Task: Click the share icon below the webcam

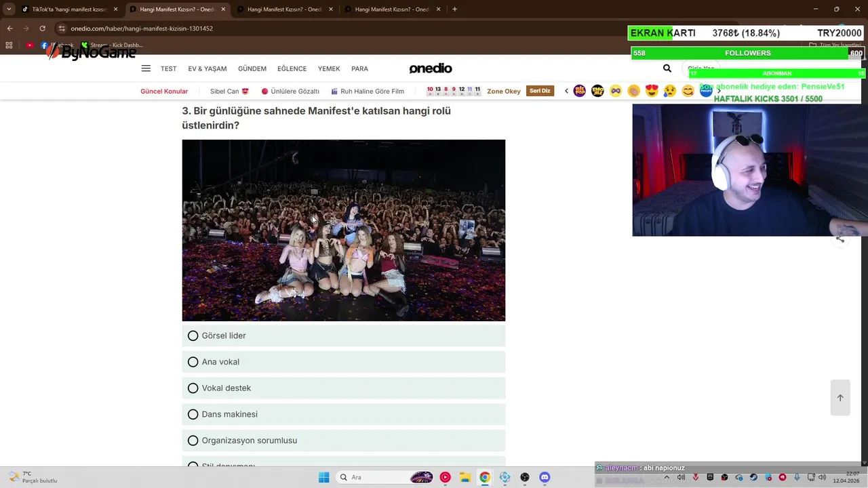Action: (x=840, y=239)
